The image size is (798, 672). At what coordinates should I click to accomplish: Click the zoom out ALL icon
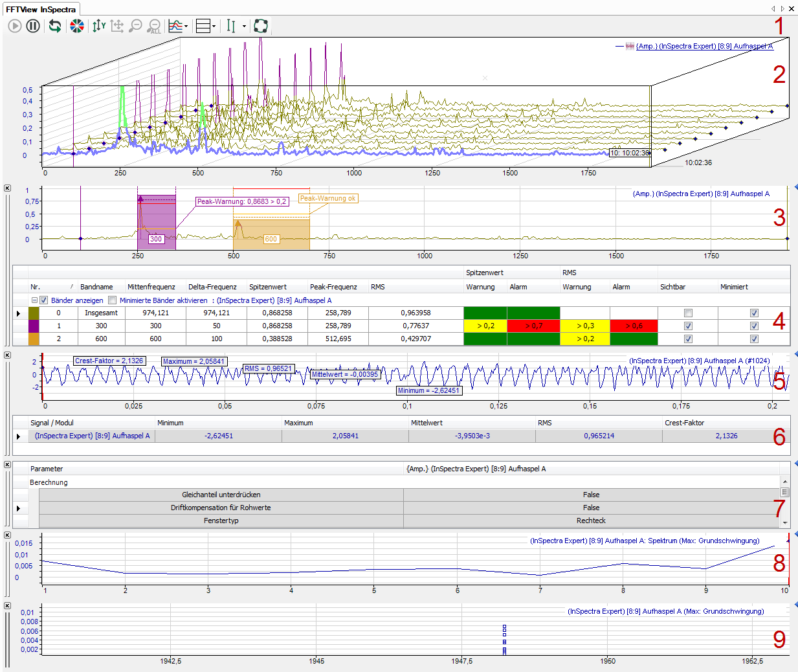click(x=154, y=26)
